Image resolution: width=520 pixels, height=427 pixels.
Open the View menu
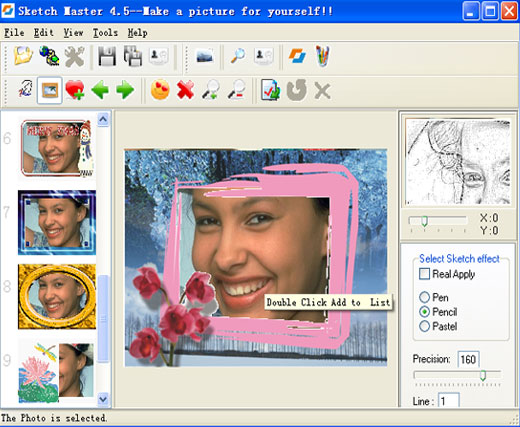tap(73, 33)
